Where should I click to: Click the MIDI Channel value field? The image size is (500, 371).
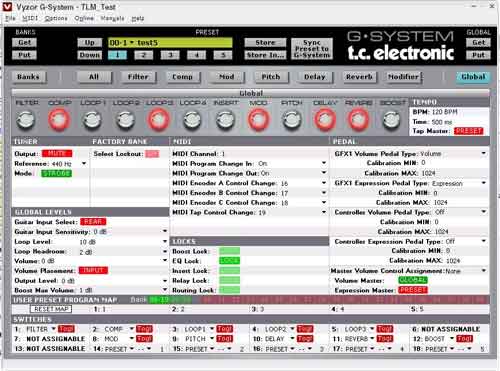click(x=223, y=154)
